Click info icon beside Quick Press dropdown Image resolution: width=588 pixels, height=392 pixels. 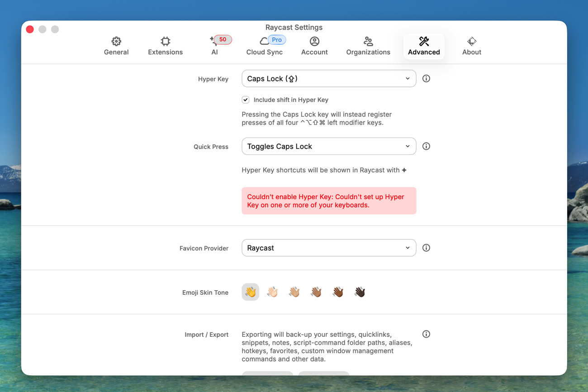coord(426,147)
